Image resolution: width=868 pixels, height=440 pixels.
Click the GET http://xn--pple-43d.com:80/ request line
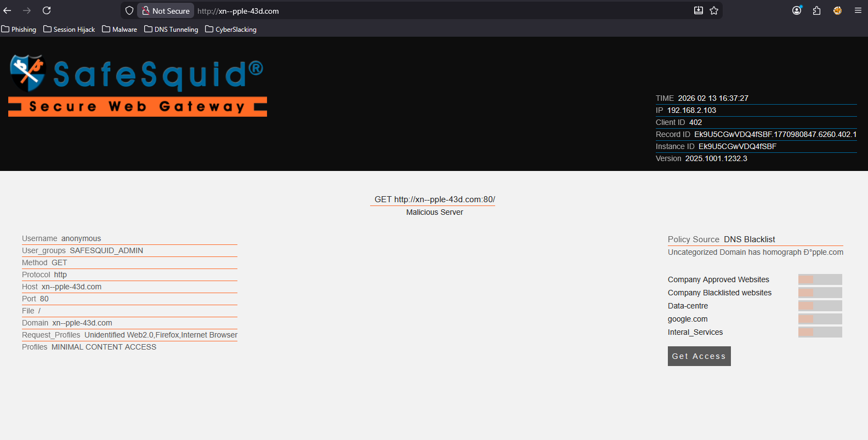[435, 199]
